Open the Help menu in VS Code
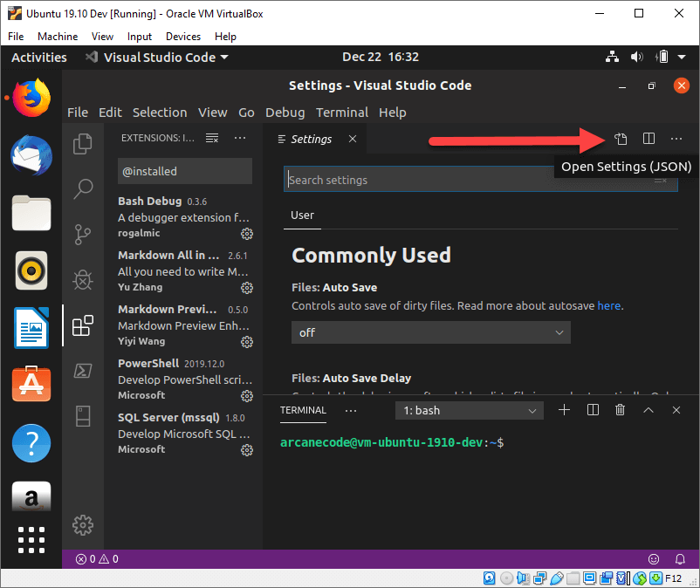Viewport: 700px width, 588px height. 393,113
